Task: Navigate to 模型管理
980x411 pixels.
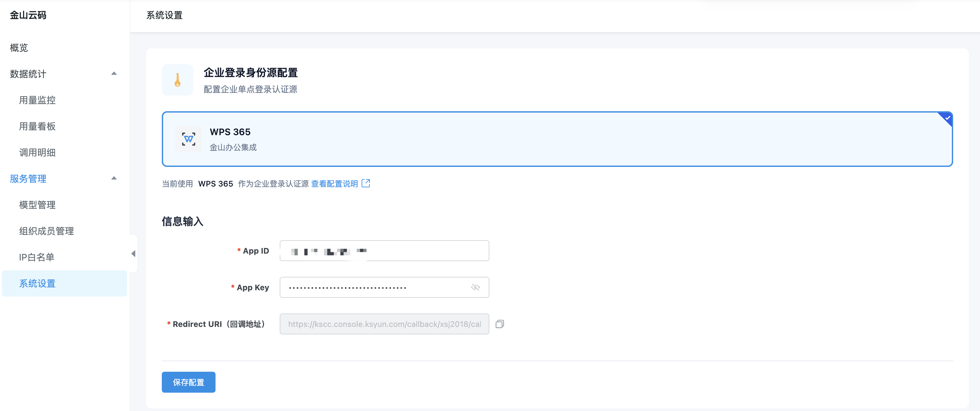Action: (37, 205)
